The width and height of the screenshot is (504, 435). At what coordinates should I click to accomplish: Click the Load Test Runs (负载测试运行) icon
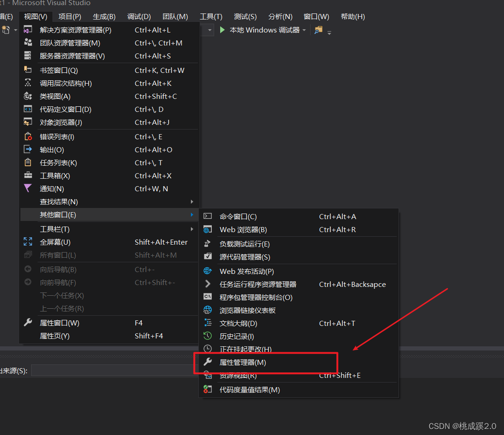pos(208,244)
